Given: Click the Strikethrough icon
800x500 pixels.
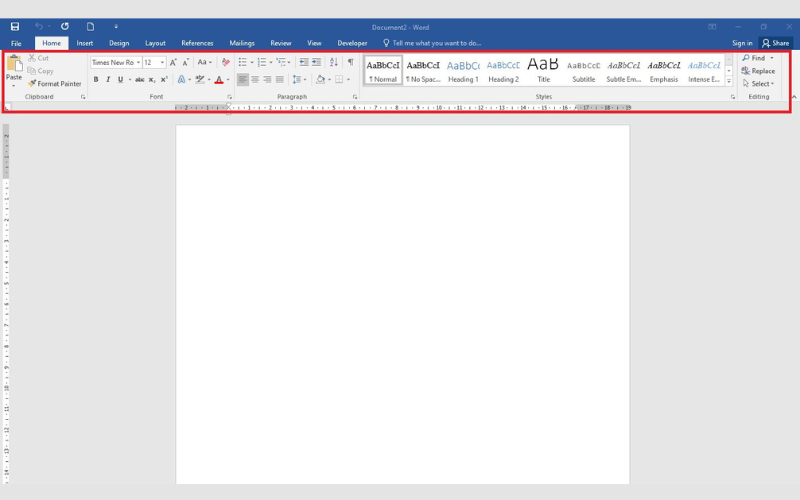Looking at the screenshot, I should [139, 80].
